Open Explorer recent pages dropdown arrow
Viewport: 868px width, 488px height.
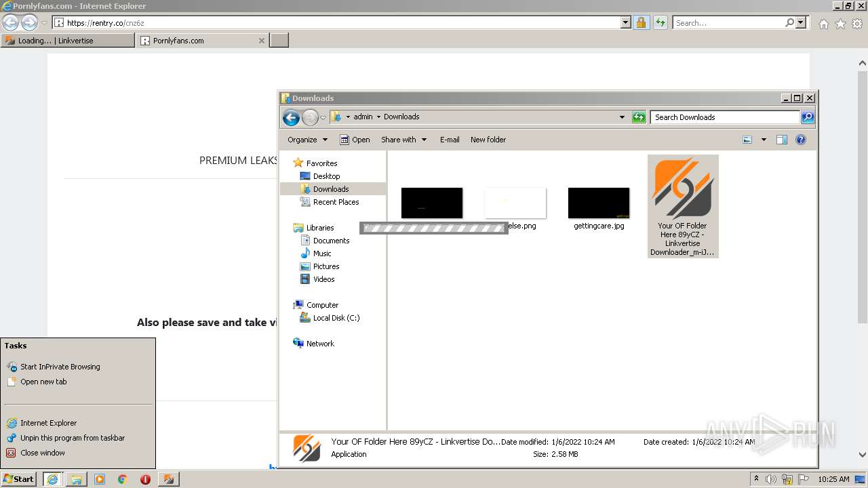point(323,117)
